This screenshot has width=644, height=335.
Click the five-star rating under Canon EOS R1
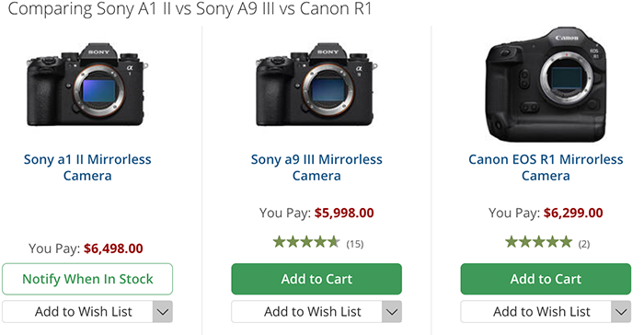click(538, 242)
